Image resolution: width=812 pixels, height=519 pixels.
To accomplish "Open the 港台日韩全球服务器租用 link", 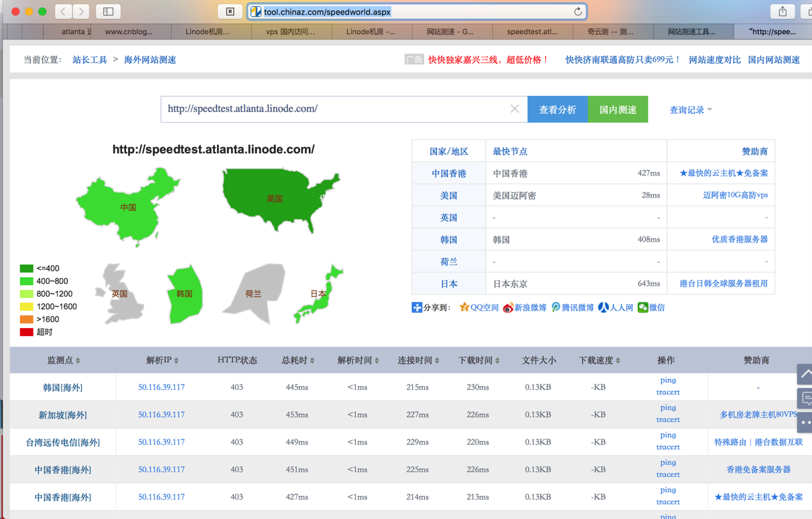I will pos(724,283).
